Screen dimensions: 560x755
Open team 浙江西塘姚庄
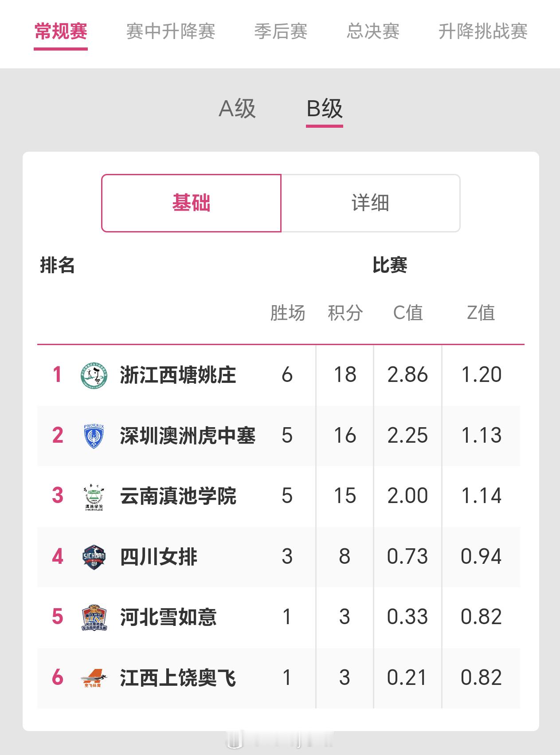[178, 375]
